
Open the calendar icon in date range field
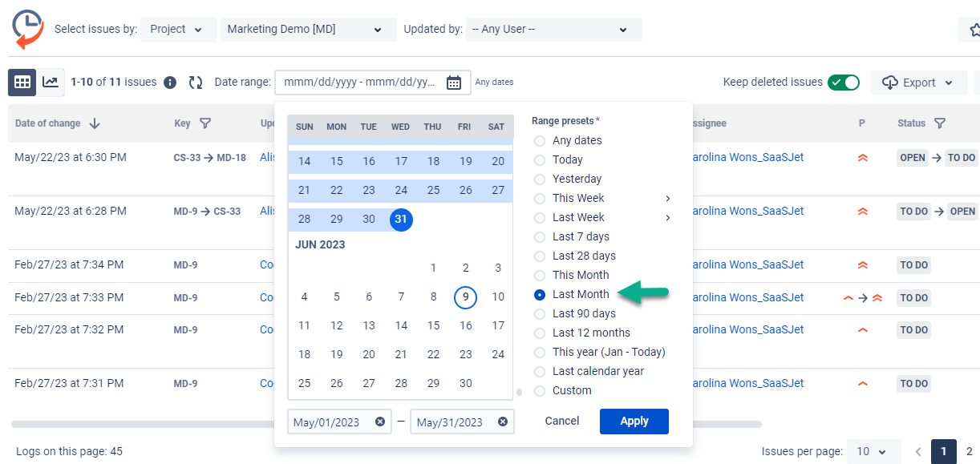coord(454,83)
